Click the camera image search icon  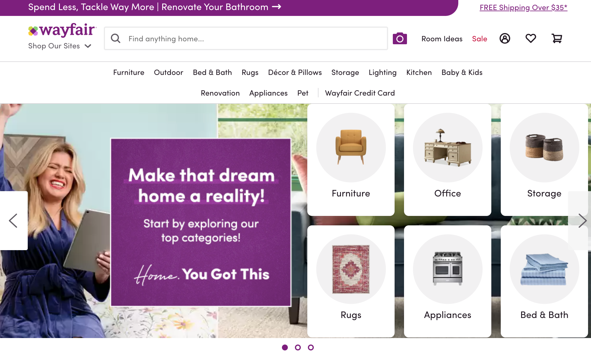(x=400, y=38)
